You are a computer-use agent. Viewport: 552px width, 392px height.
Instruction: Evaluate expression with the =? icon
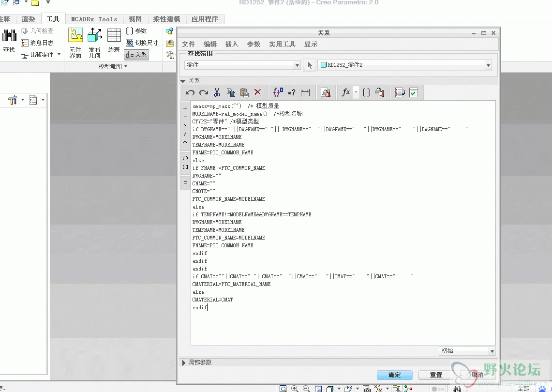(x=292, y=92)
